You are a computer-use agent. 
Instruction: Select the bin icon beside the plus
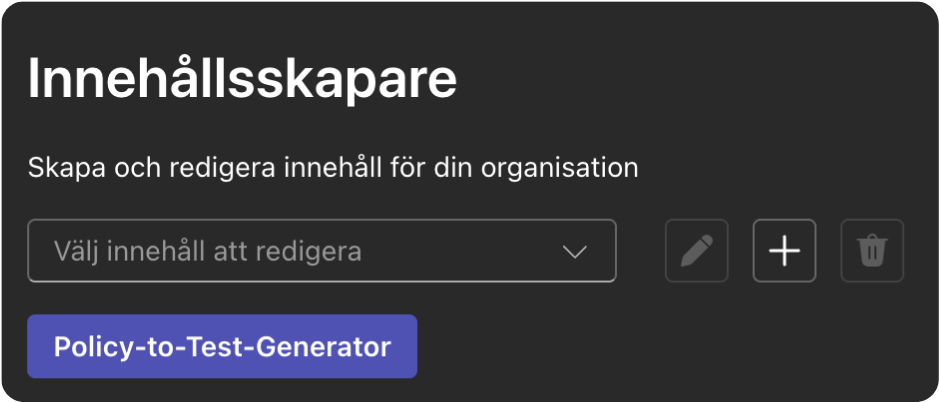[872, 251]
